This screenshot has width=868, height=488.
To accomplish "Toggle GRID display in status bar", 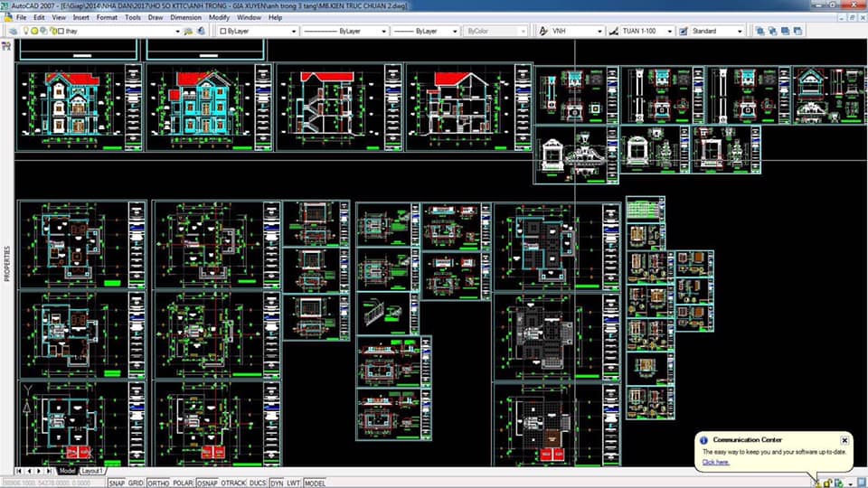I will [137, 483].
